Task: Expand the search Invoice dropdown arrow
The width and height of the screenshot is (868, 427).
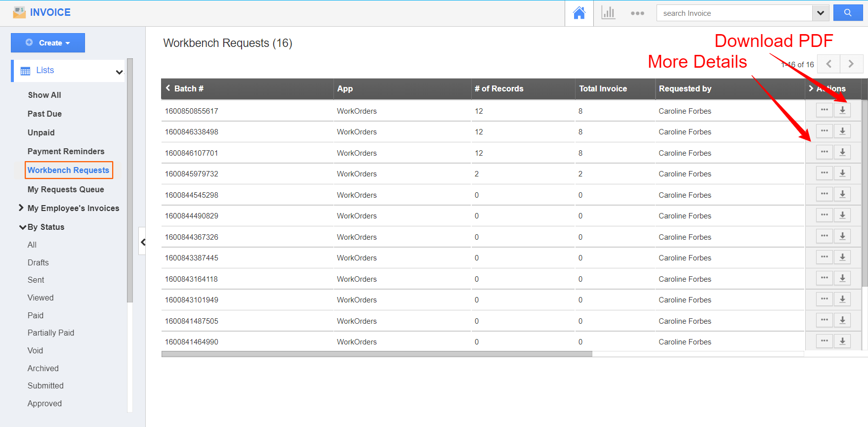Action: coord(820,13)
